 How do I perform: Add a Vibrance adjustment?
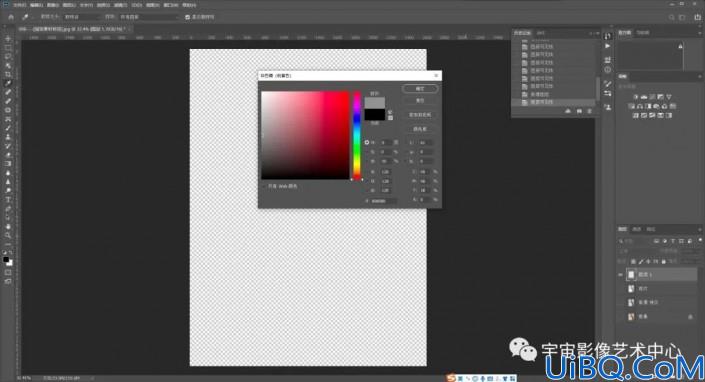(669, 97)
